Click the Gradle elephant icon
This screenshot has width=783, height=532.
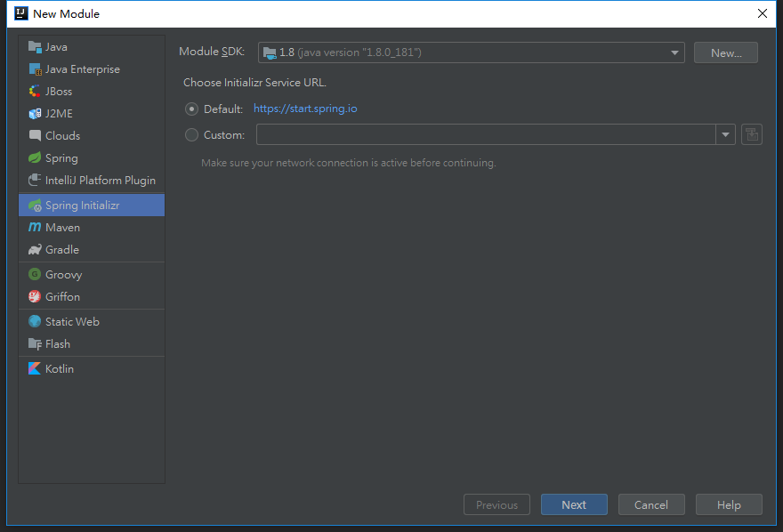point(35,249)
